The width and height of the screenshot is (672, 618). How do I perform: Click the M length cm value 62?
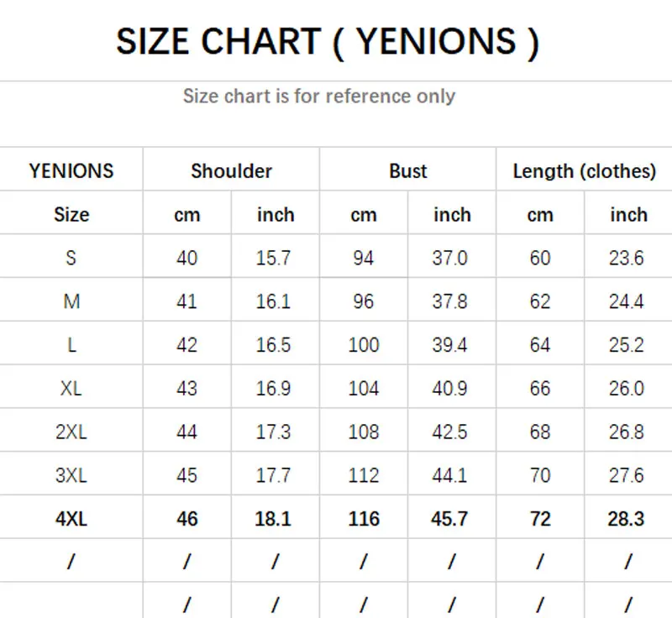click(540, 301)
